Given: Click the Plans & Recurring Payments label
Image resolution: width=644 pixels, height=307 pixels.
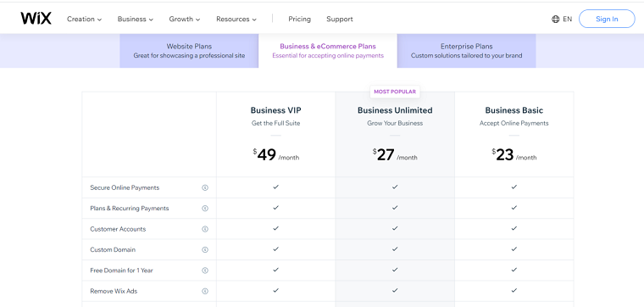Looking at the screenshot, I should click(x=130, y=209).
